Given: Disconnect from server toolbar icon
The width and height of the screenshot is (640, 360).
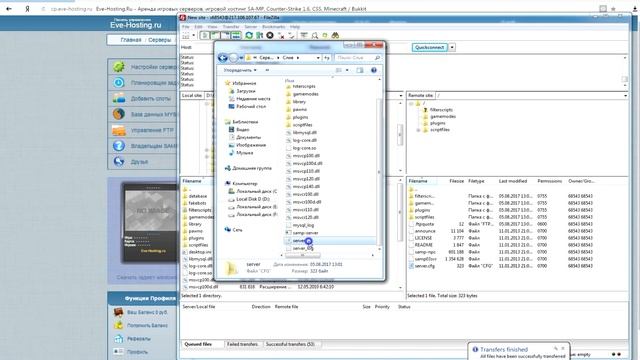Looking at the screenshot, I should tap(281, 36).
